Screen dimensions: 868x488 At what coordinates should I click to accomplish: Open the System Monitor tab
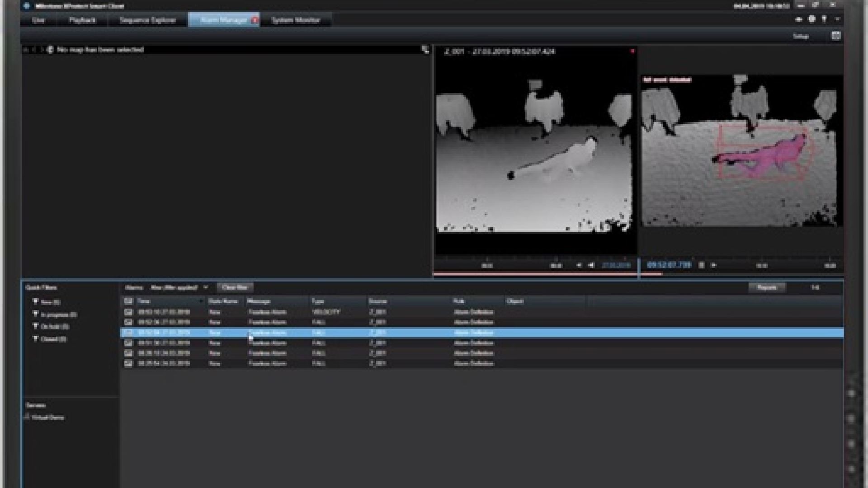click(296, 20)
